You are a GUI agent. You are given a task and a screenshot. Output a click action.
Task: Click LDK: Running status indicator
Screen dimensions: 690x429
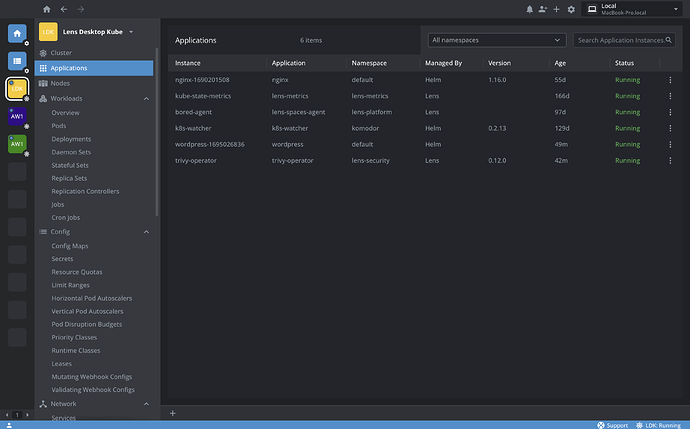[659, 425]
